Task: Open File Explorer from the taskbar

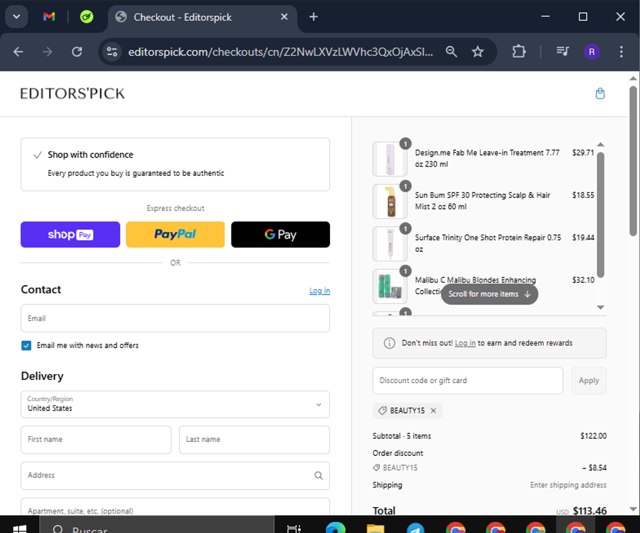Action: [x=376, y=528]
